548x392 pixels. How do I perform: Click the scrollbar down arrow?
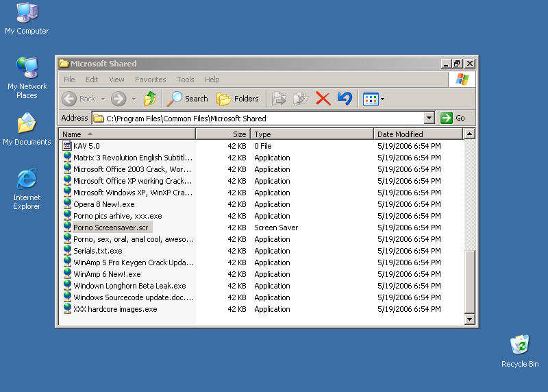pos(470,319)
